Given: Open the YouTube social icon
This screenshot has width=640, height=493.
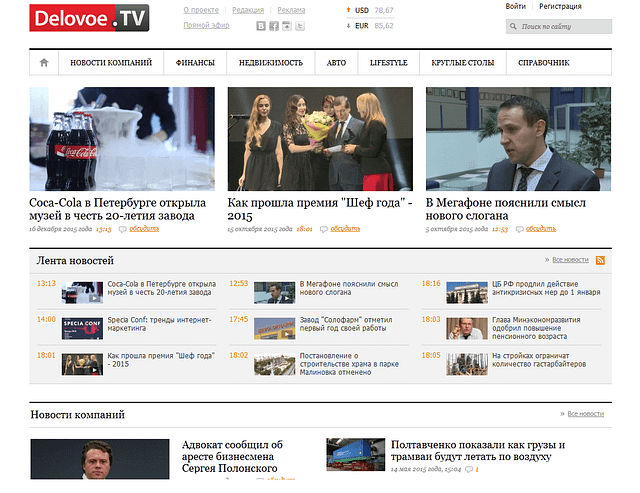Looking at the screenshot, I should coord(287,26).
